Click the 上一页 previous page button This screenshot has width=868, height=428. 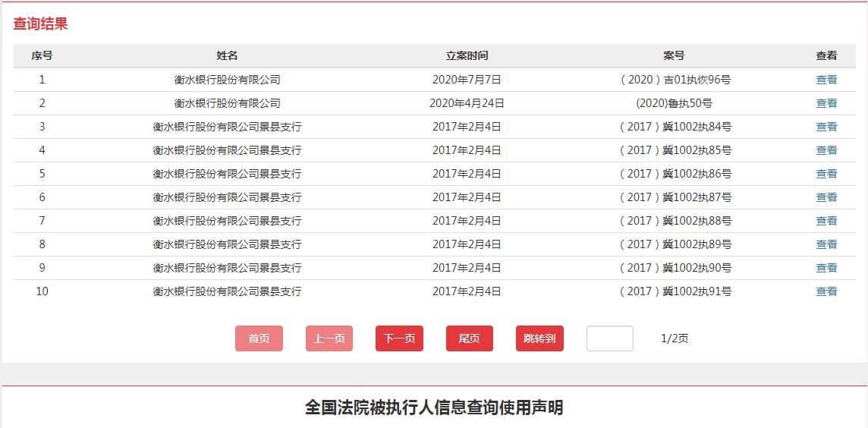tap(329, 338)
